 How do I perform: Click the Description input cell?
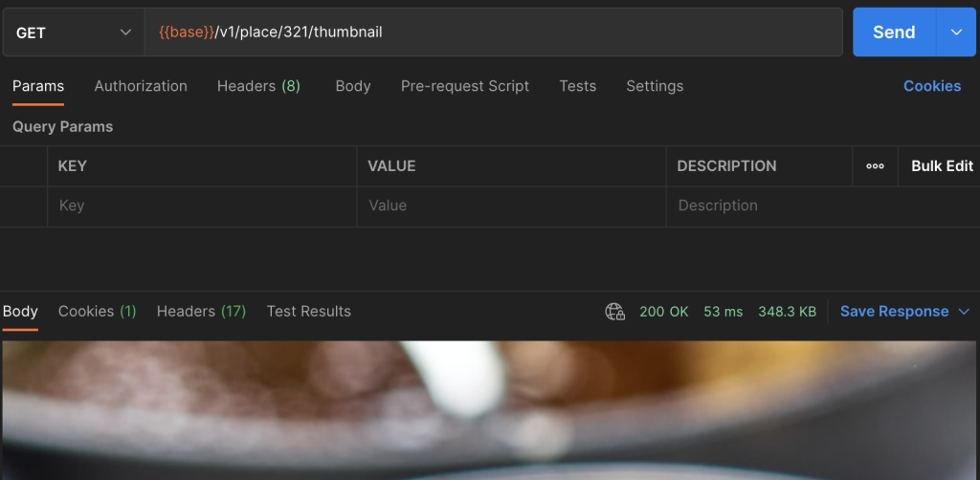pyautogui.click(x=823, y=206)
